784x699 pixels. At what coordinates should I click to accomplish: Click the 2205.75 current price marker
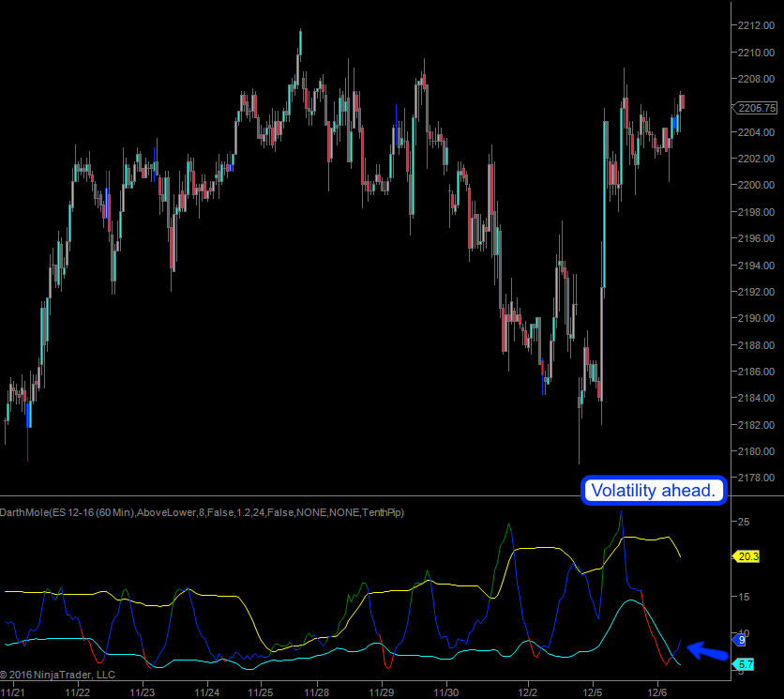pyautogui.click(x=757, y=108)
